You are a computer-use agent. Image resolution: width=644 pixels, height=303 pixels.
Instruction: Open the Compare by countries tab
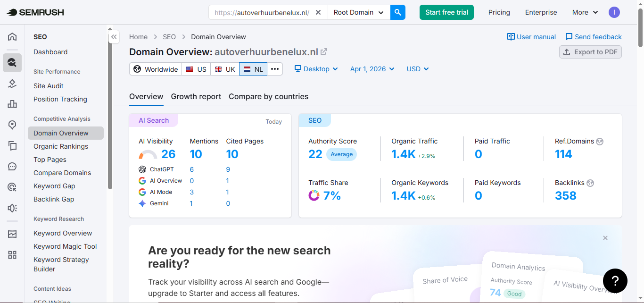click(x=269, y=96)
